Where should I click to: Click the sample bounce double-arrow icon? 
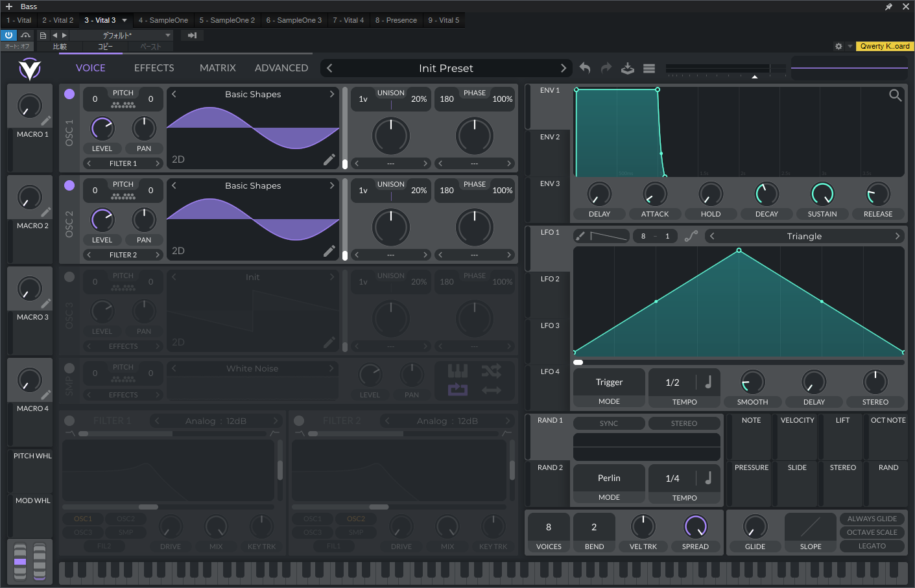492,390
